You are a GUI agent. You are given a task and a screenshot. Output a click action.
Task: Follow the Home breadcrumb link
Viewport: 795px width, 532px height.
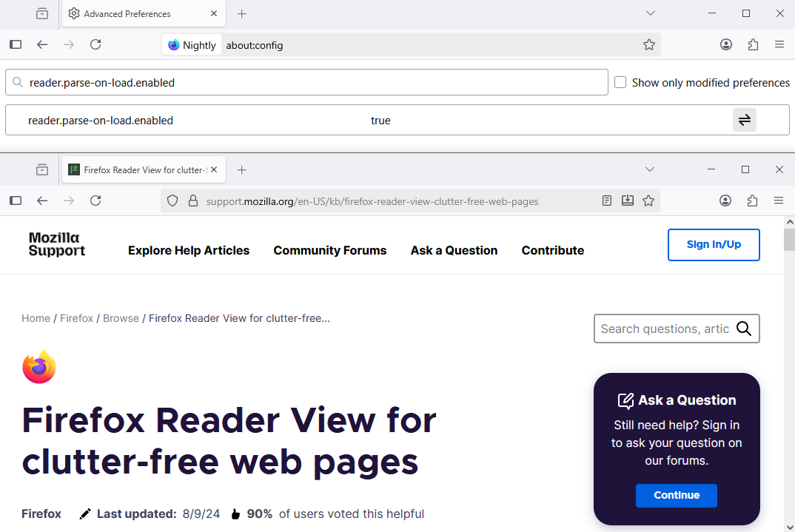click(36, 318)
